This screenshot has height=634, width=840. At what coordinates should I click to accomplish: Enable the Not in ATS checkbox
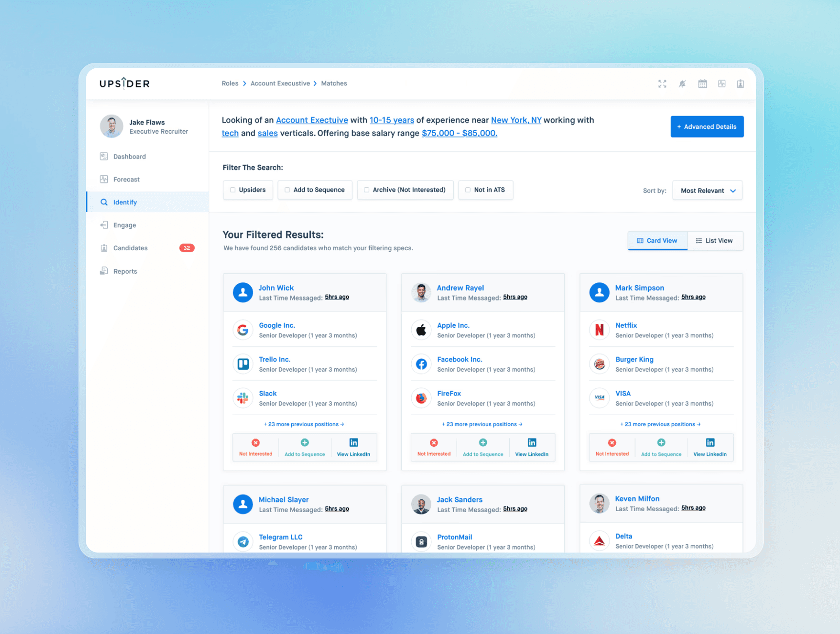[x=468, y=190]
